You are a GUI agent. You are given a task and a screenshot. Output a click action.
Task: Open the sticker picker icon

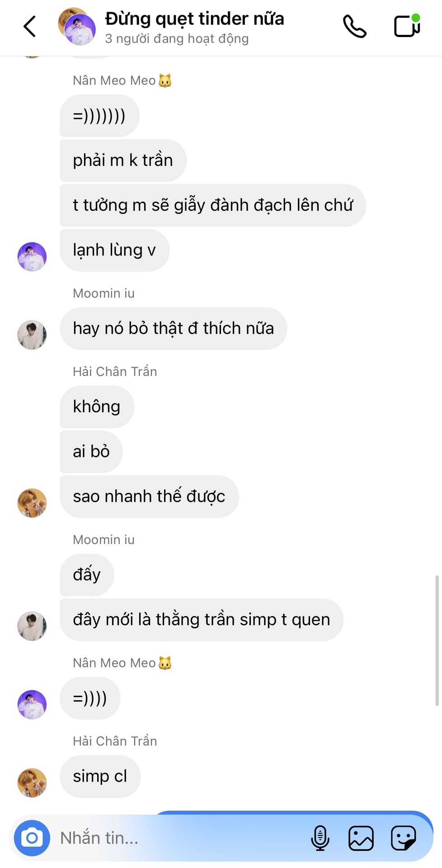tap(403, 838)
